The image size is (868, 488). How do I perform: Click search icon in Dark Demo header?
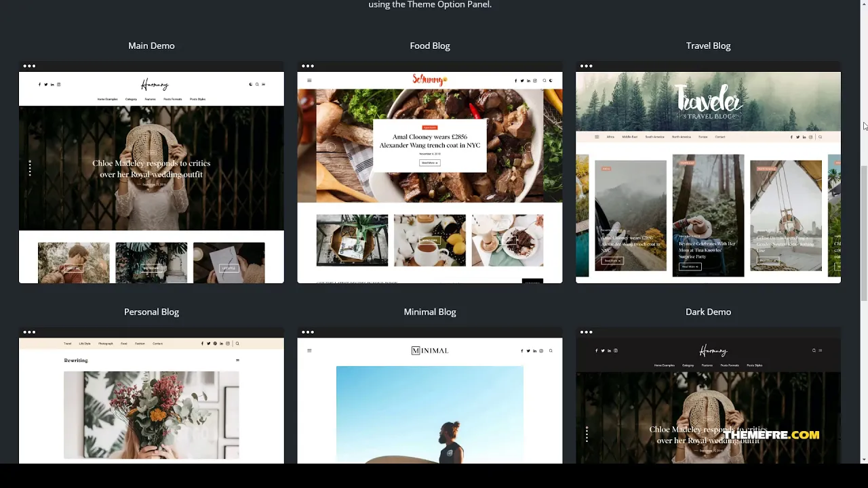(814, 350)
